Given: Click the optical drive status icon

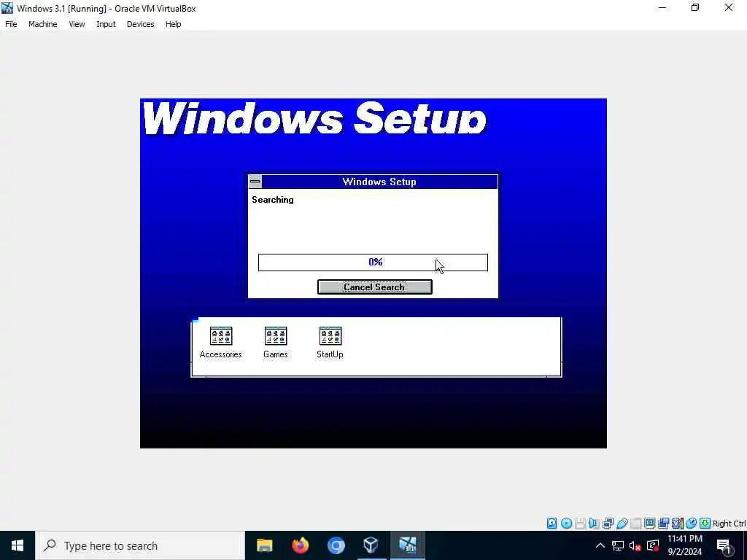Looking at the screenshot, I should click(x=566, y=524).
